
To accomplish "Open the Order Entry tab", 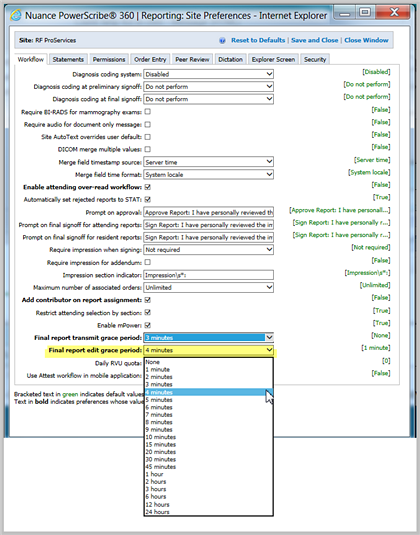I will tap(150, 59).
